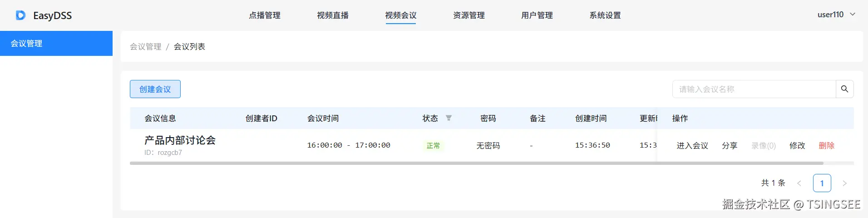This screenshot has height=218, width=868.
Task: Click the EasyDSS logo icon
Action: pyautogui.click(x=20, y=15)
